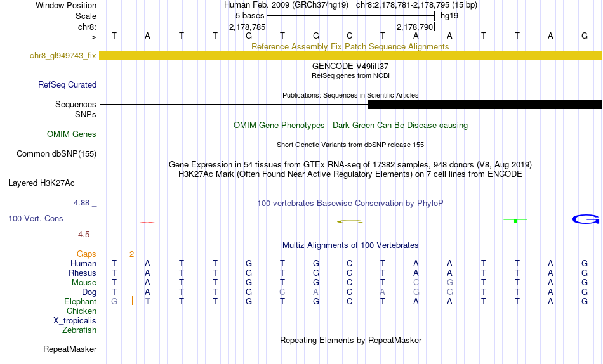
Task: Select the Rhesus species row label
Action: (83, 273)
